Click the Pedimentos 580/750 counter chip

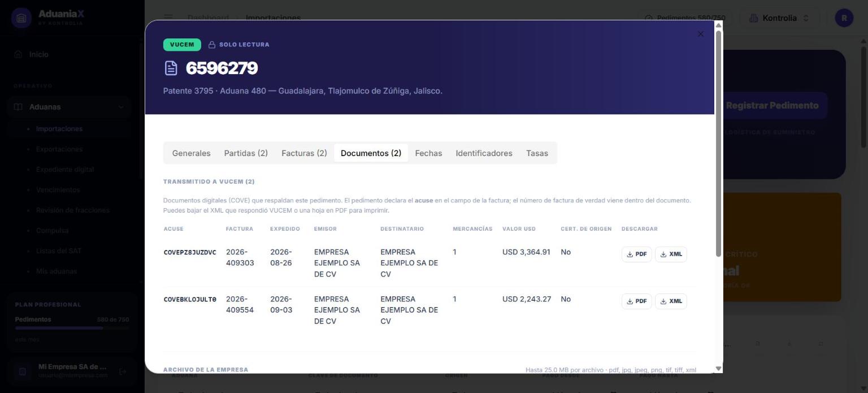(x=685, y=18)
